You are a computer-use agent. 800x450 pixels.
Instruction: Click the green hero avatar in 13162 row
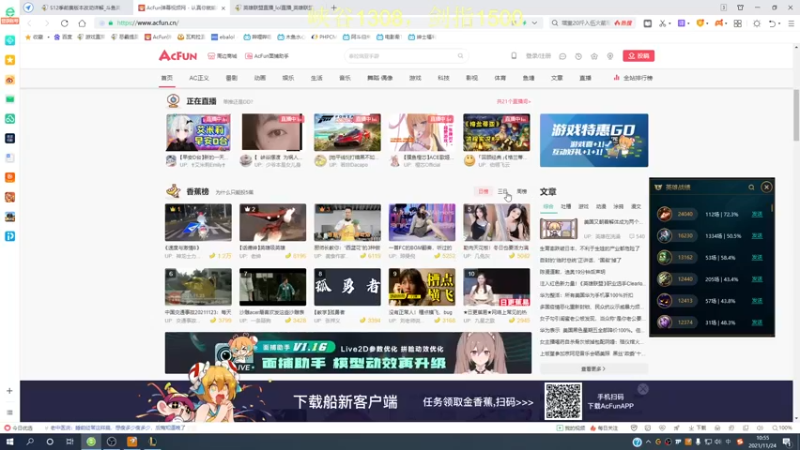(664, 257)
